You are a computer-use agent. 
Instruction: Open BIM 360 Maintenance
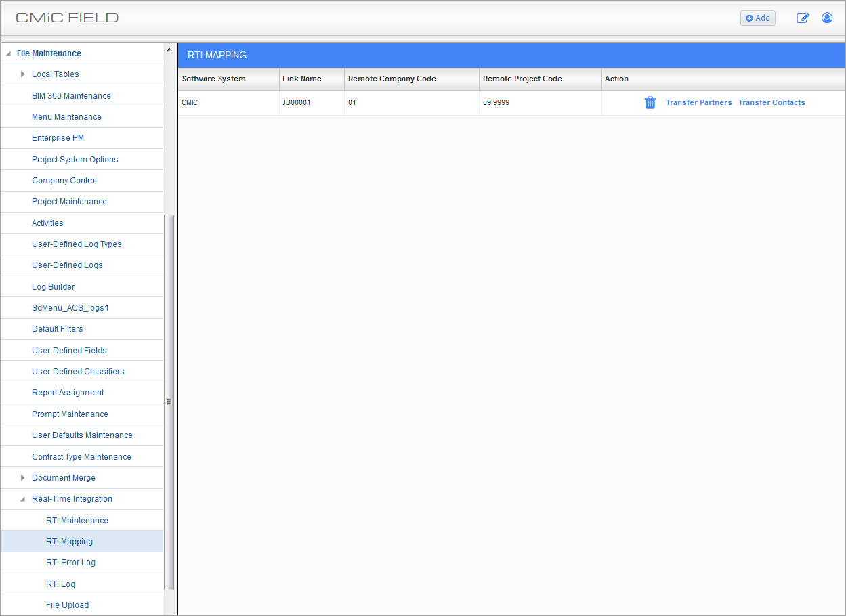coord(71,96)
